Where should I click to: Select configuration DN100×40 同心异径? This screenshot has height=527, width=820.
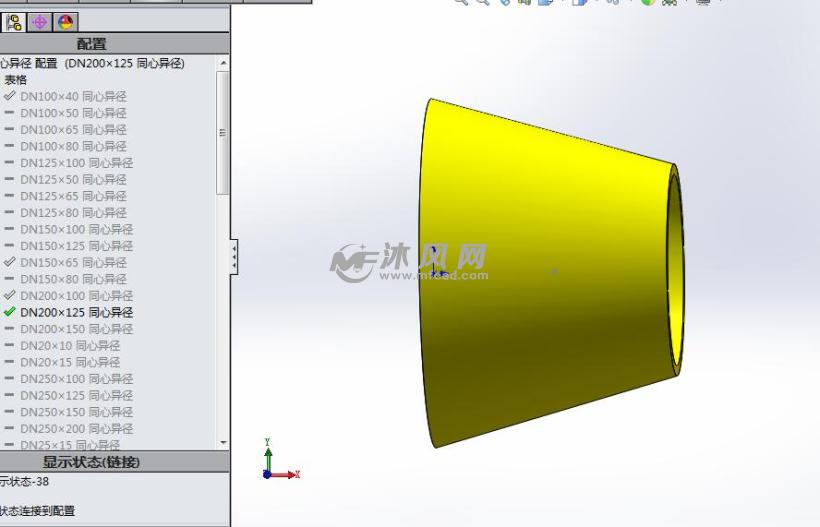73,97
